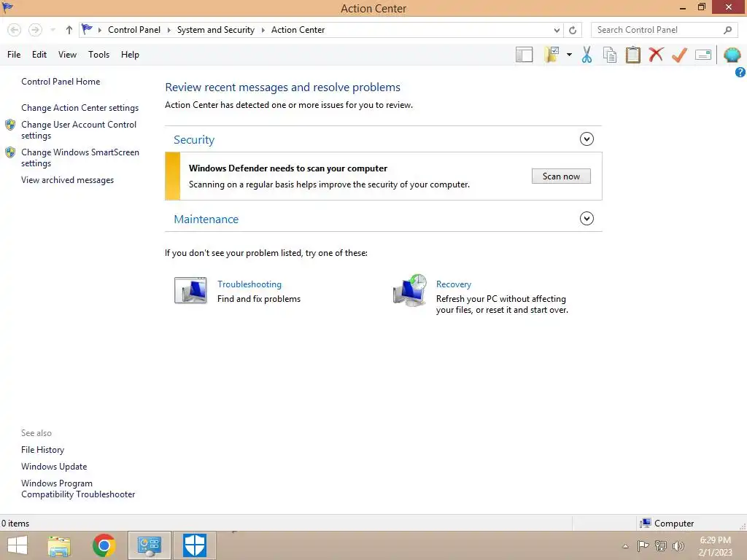This screenshot has height=560, width=747.
Task: Click the Paste clipboard icon
Action: click(x=632, y=55)
